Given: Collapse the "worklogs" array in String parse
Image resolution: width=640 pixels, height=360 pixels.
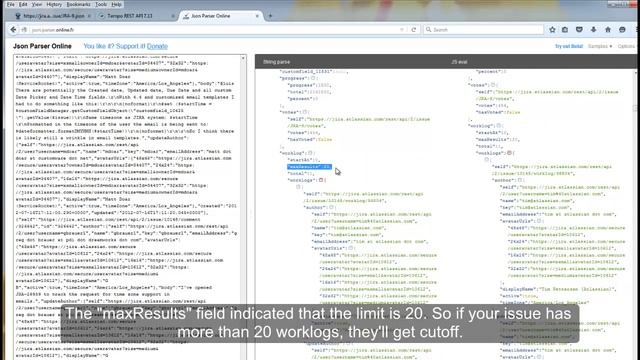Looking at the screenshot, I should pos(321,180).
